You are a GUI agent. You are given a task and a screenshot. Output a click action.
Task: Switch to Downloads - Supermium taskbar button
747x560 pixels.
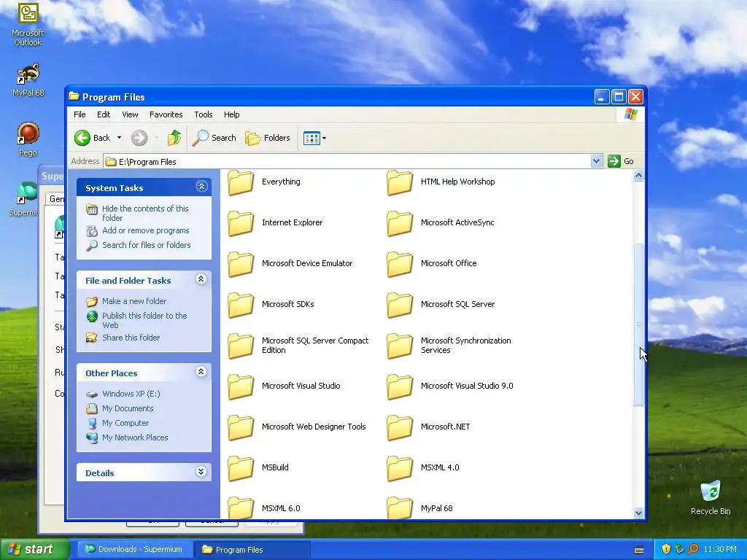tap(135, 550)
